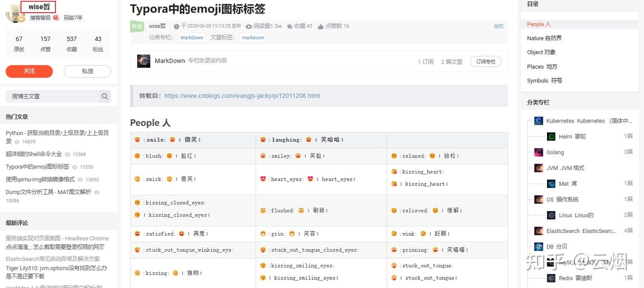The height and width of the screenshot is (288, 644).
Task: Select the Helm subcategory tree item
Action: point(572,137)
